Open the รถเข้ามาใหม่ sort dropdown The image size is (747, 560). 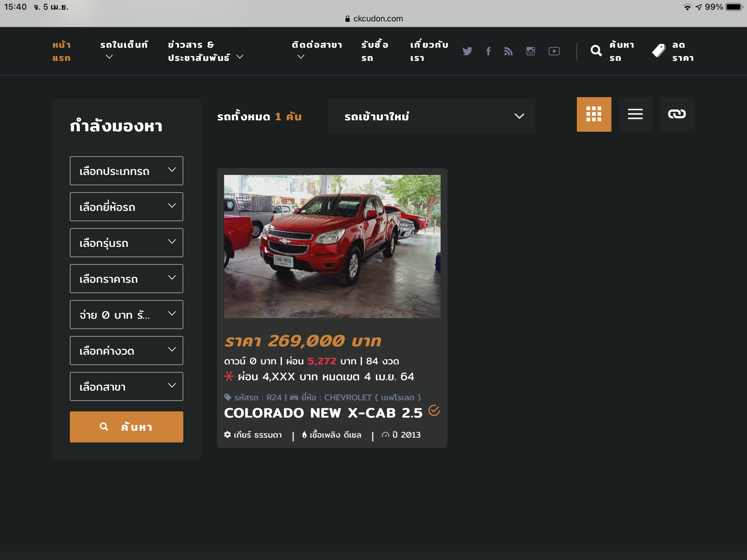coord(431,116)
